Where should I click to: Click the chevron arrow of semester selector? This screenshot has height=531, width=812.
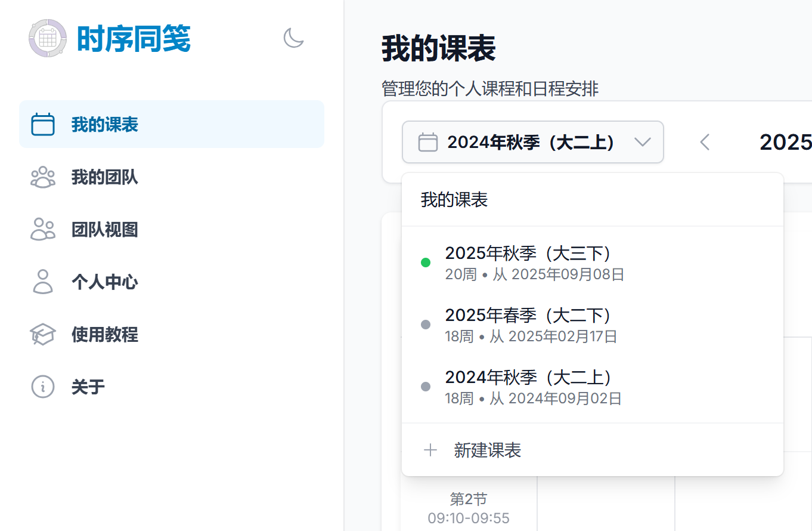coord(642,142)
